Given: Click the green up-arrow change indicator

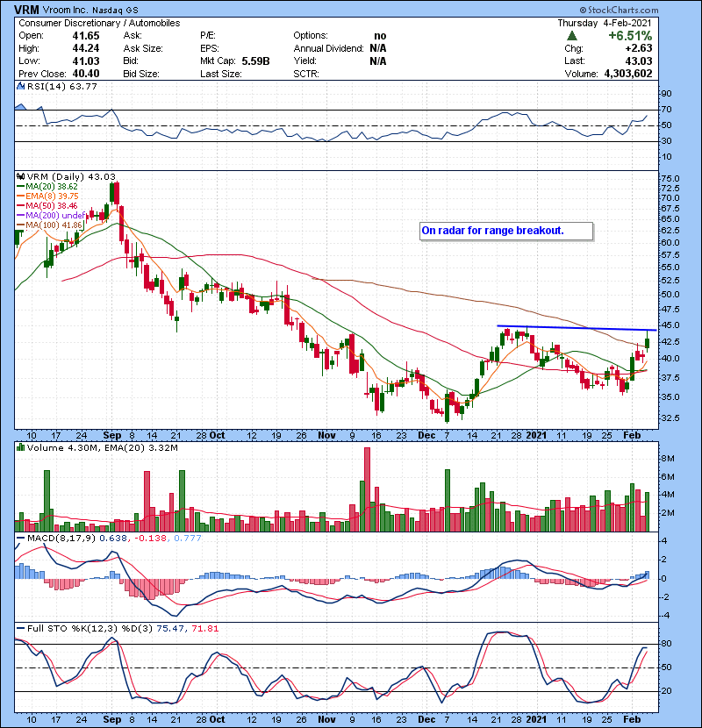Looking at the screenshot, I should (572, 36).
